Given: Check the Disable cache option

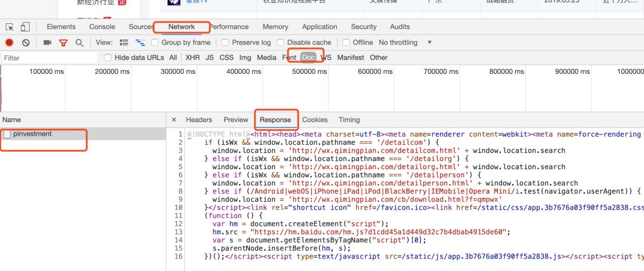Looking at the screenshot, I should (x=280, y=42).
